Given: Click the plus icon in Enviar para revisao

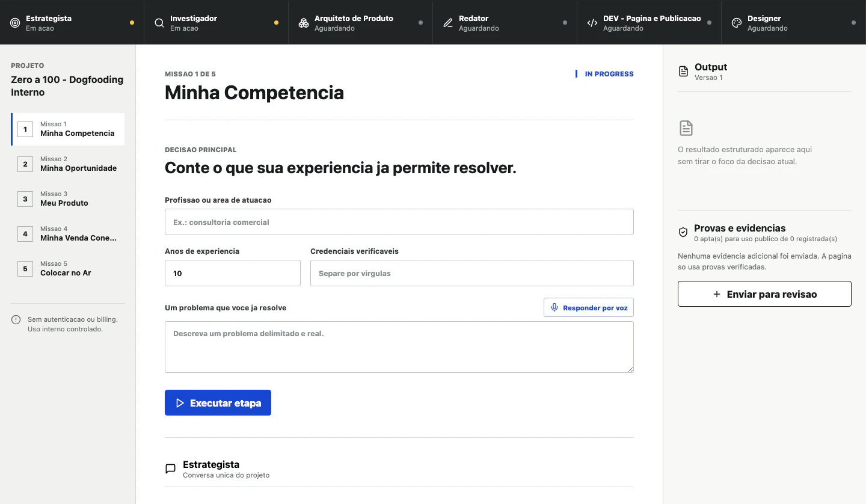Looking at the screenshot, I should coord(716,294).
